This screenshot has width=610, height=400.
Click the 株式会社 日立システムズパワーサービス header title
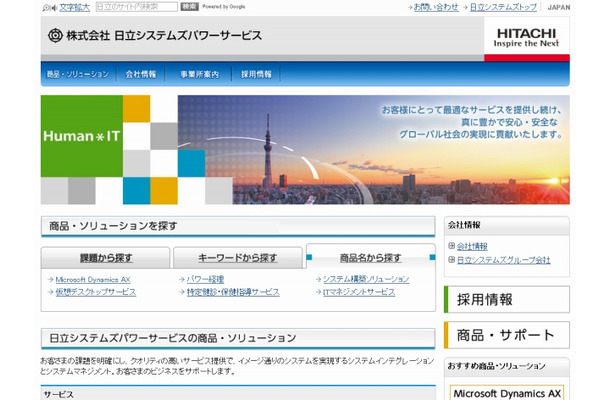164,36
